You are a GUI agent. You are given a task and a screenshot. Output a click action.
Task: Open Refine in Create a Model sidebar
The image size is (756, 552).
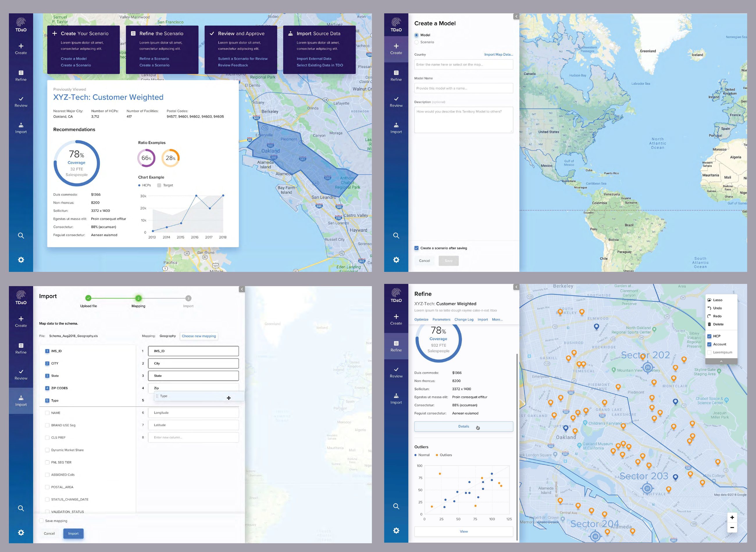pyautogui.click(x=396, y=76)
